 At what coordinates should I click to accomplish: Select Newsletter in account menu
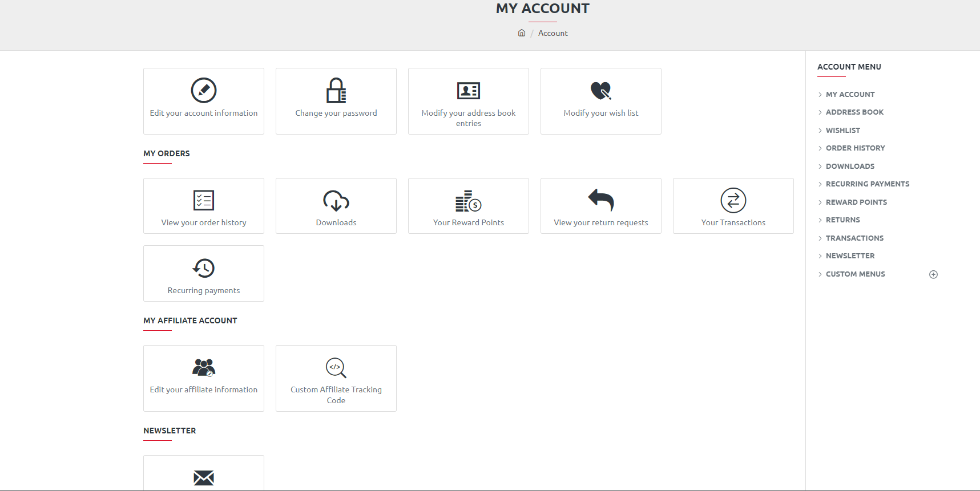coord(850,256)
